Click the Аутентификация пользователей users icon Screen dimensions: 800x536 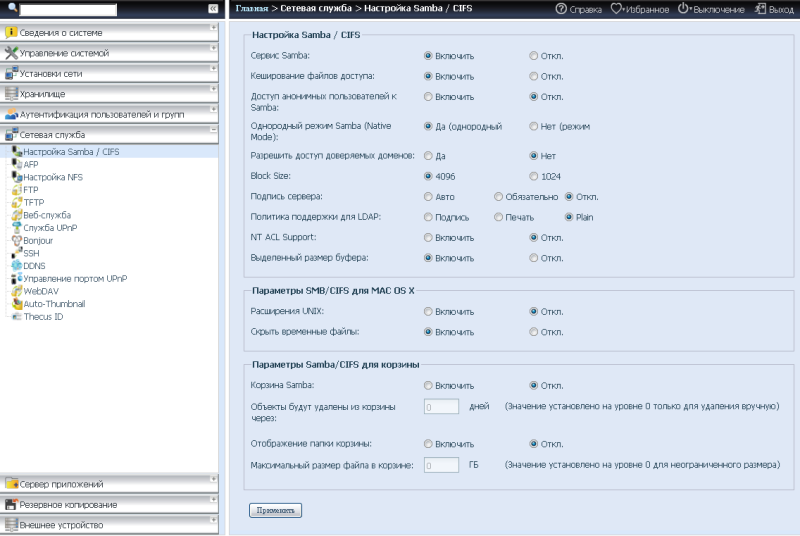pyautogui.click(x=11, y=114)
